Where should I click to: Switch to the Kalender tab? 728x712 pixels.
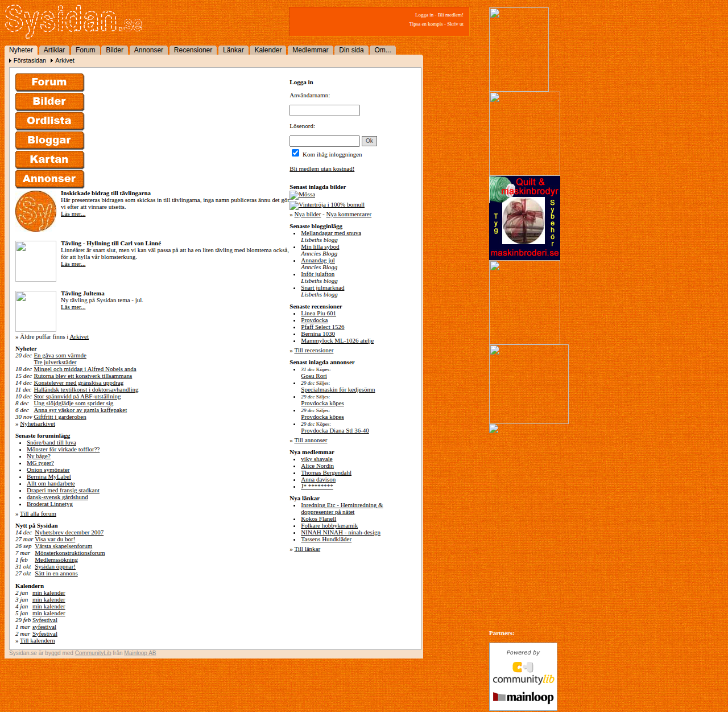click(268, 50)
